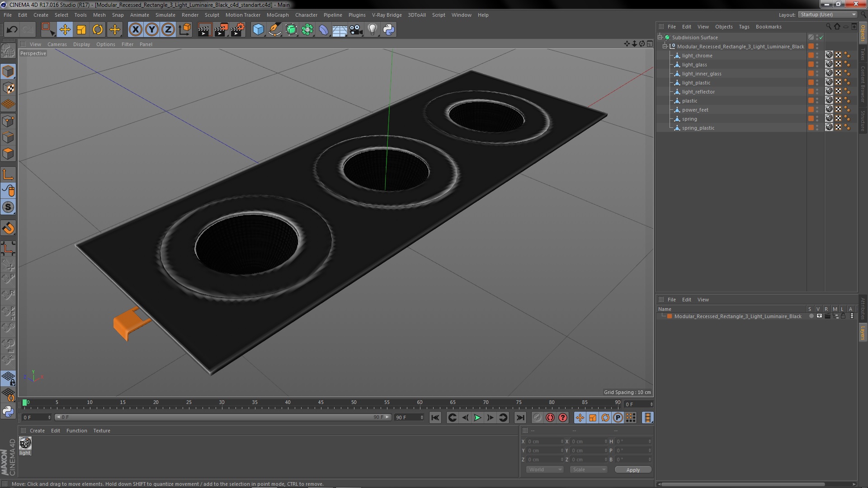Click the Camera object icon
Screen dimensions: 868x488
tap(356, 30)
